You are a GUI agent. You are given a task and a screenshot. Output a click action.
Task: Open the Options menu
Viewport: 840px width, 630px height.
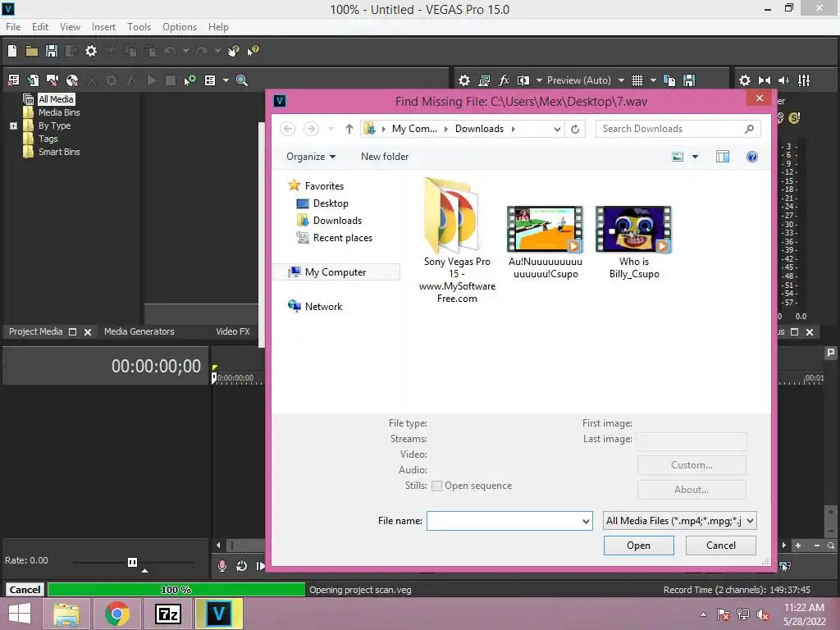(180, 27)
